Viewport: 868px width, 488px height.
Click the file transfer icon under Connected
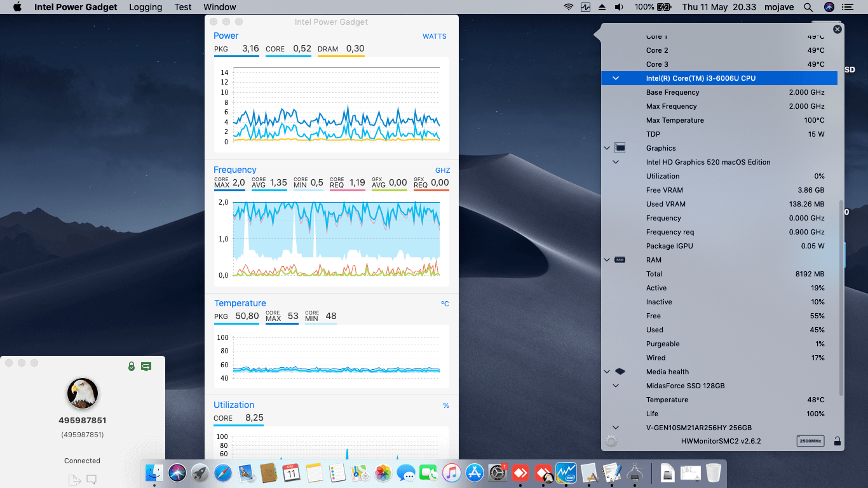click(x=74, y=480)
